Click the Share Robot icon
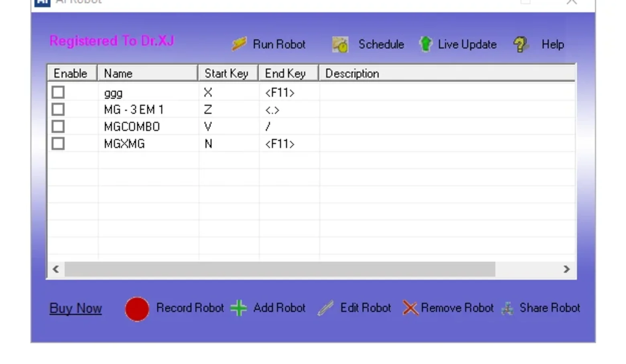This screenshot has width=626, height=364. [508, 308]
